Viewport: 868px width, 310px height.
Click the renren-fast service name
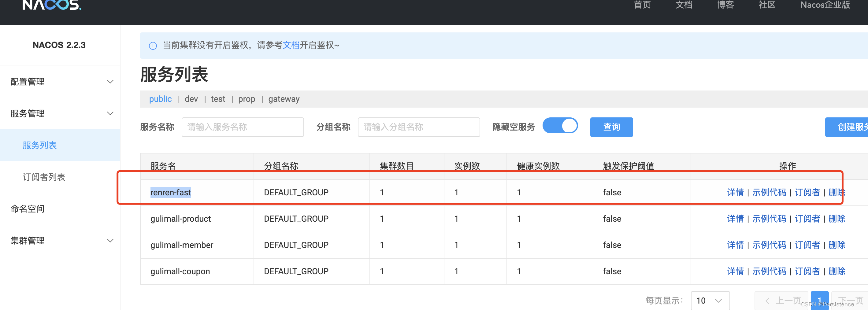click(x=170, y=192)
